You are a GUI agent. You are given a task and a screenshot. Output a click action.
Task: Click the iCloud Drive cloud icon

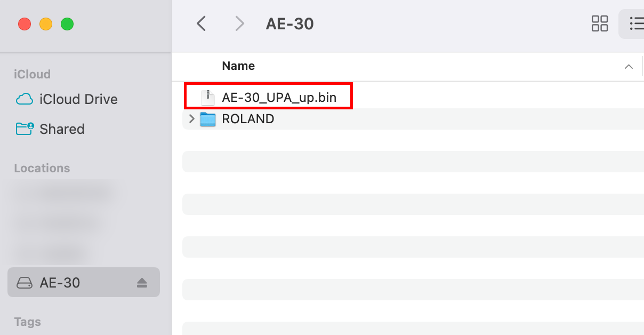pyautogui.click(x=25, y=99)
